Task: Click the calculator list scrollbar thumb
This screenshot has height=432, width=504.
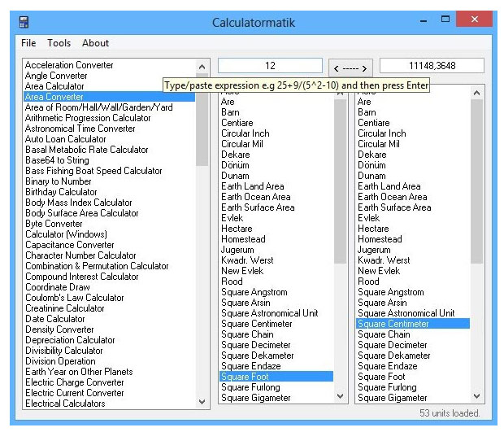Action: 202,120
